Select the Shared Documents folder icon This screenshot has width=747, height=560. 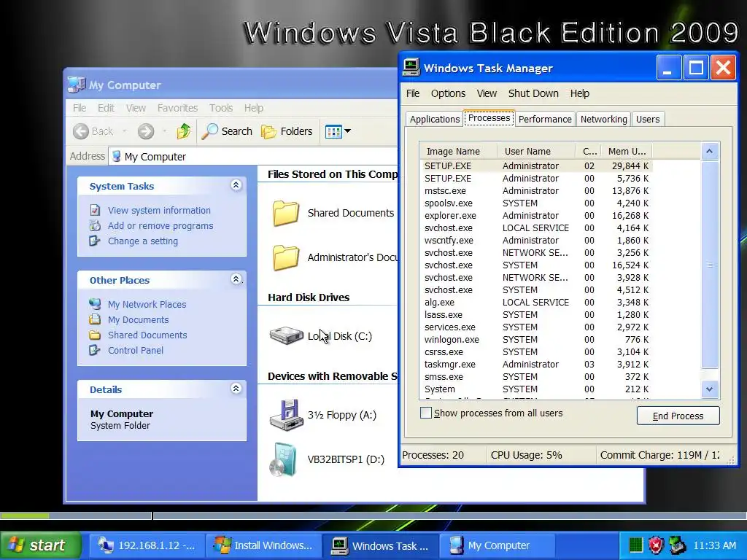coord(286,213)
